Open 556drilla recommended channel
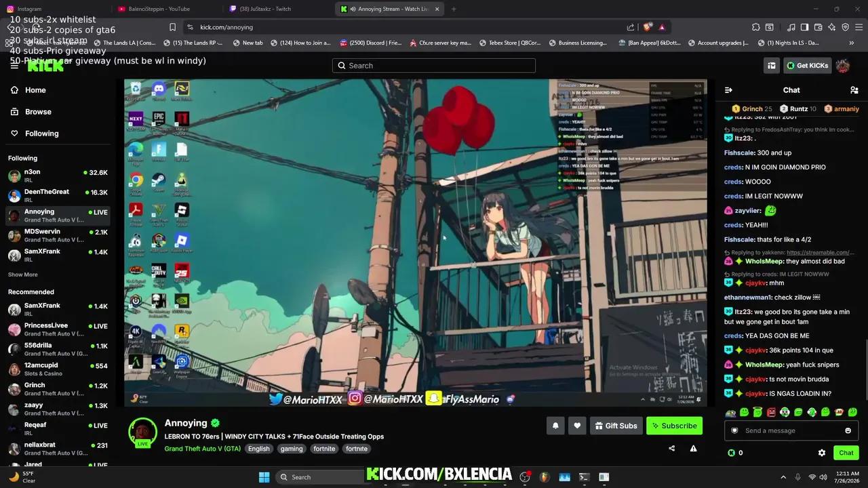 58,349
